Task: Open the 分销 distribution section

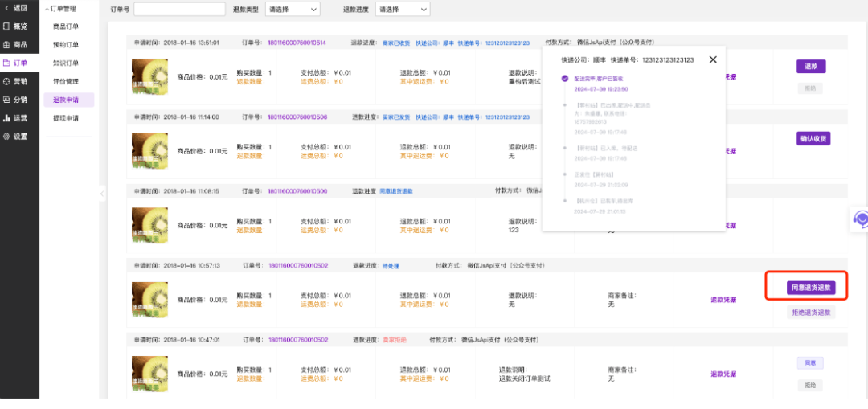Action: pyautogui.click(x=16, y=100)
